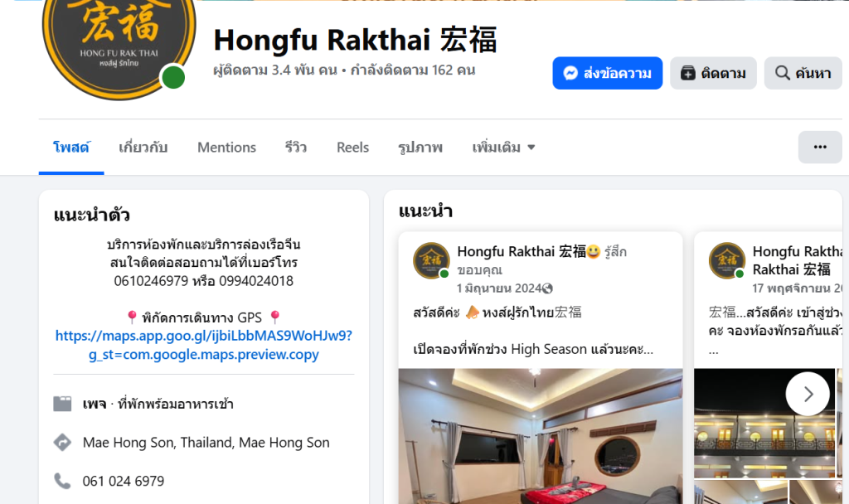Click the 1 มิถุนายน 2024 post date link
The image size is (849, 504).
click(x=498, y=288)
